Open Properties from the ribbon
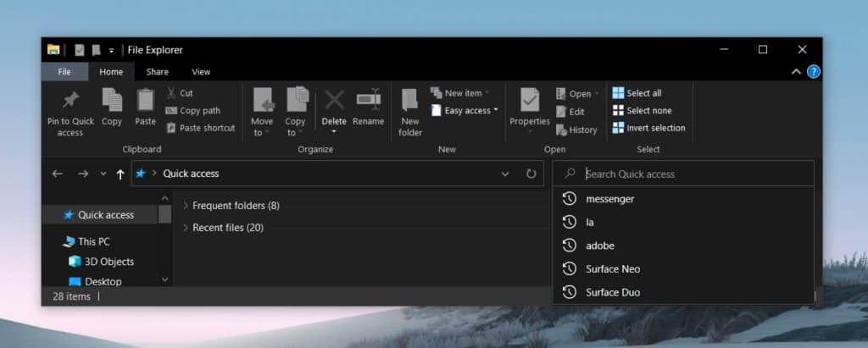868x348 pixels. point(530,101)
